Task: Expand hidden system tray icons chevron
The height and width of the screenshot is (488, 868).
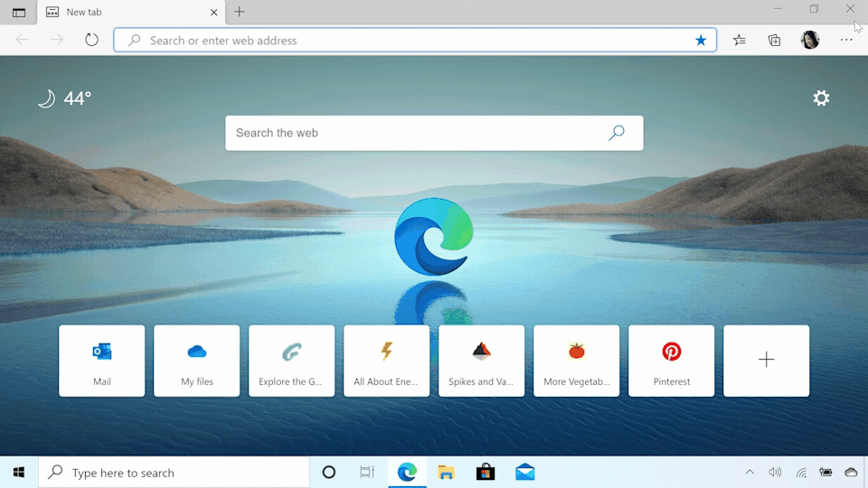Action: 750,473
